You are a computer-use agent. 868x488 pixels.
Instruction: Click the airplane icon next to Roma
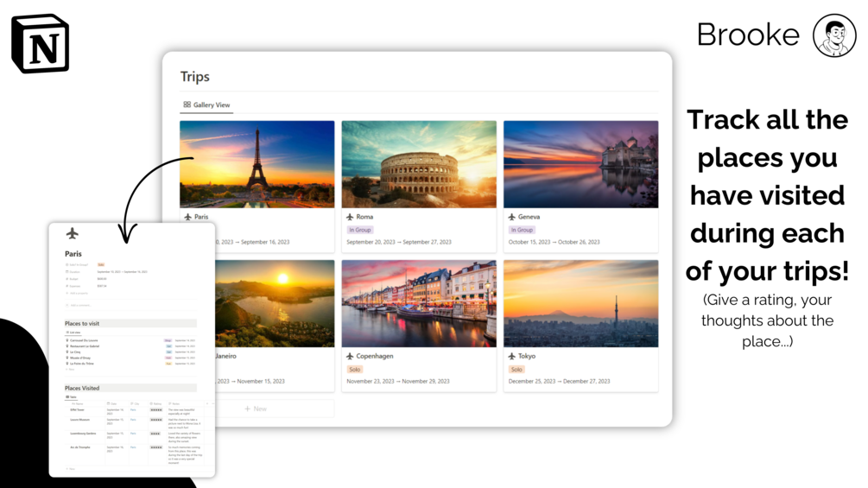(x=350, y=217)
